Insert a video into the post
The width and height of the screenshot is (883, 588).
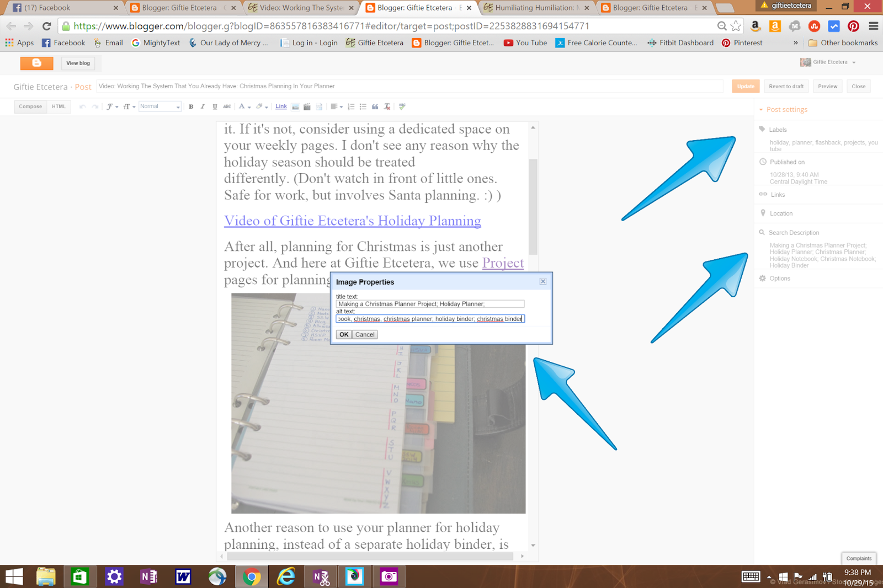(307, 106)
